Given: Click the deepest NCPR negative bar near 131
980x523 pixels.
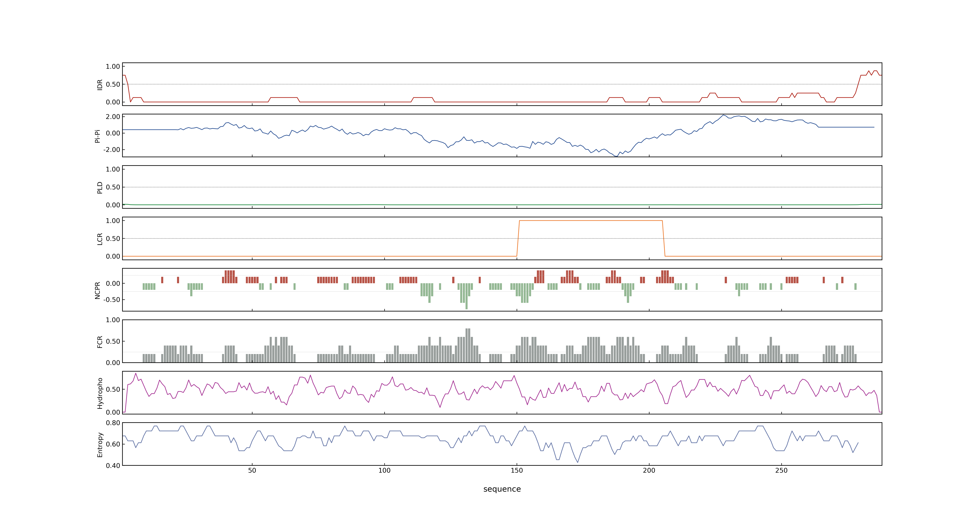Looking at the screenshot, I should click(x=466, y=296).
